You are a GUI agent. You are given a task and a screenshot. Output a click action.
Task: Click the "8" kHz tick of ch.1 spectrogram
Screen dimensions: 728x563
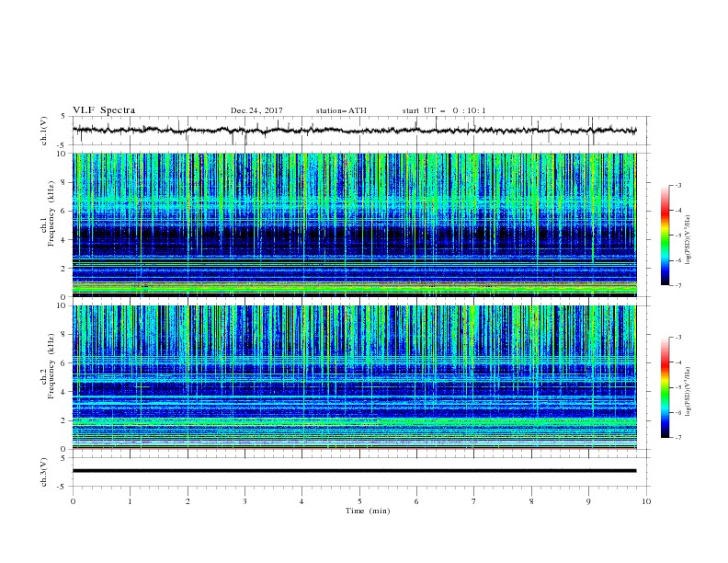64,182
